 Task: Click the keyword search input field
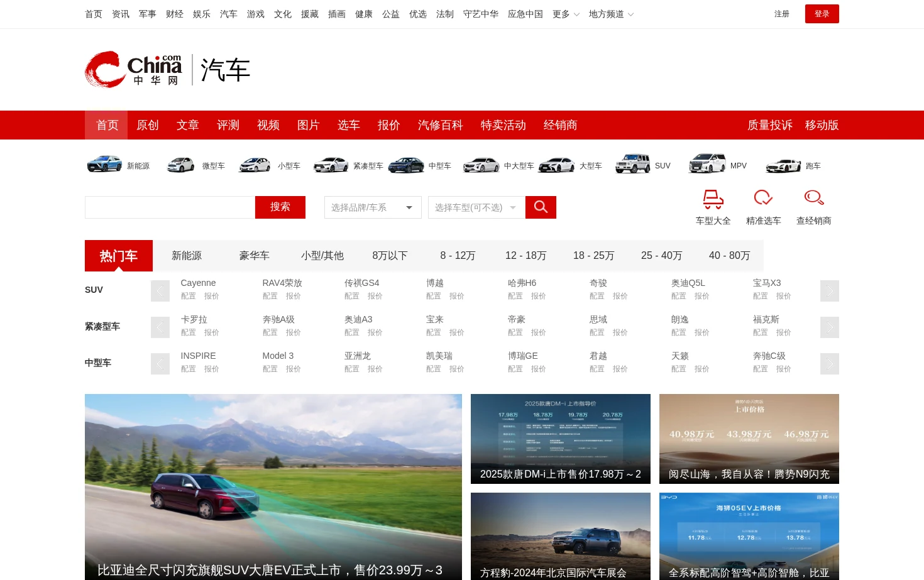170,207
